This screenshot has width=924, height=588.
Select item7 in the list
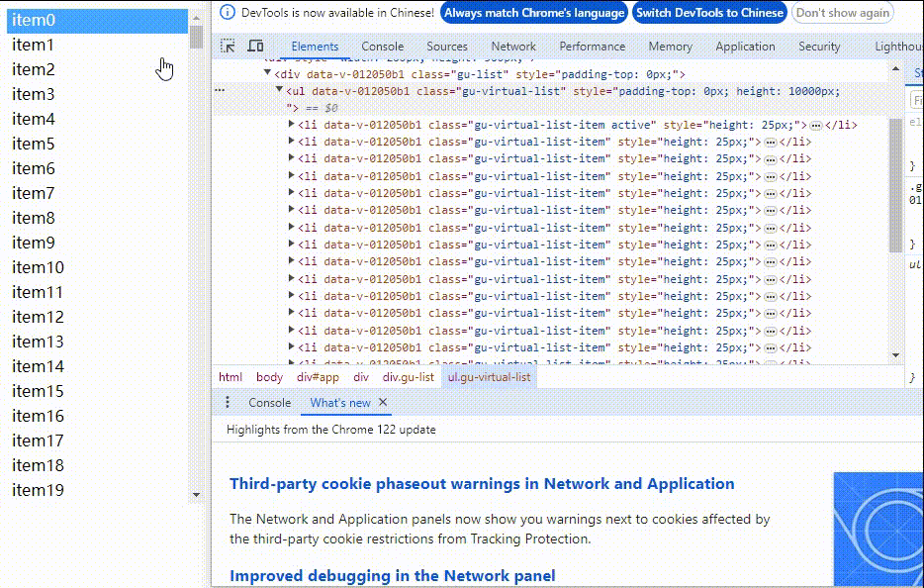(x=97, y=193)
